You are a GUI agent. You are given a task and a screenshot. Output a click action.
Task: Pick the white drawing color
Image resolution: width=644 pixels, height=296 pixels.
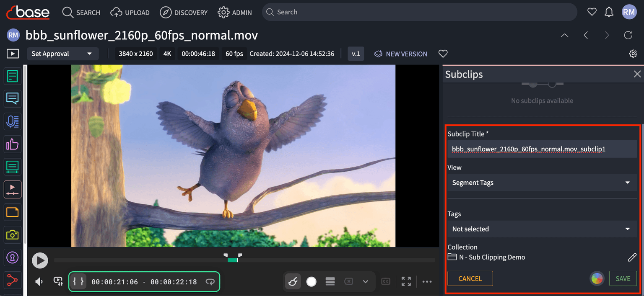[312, 282]
